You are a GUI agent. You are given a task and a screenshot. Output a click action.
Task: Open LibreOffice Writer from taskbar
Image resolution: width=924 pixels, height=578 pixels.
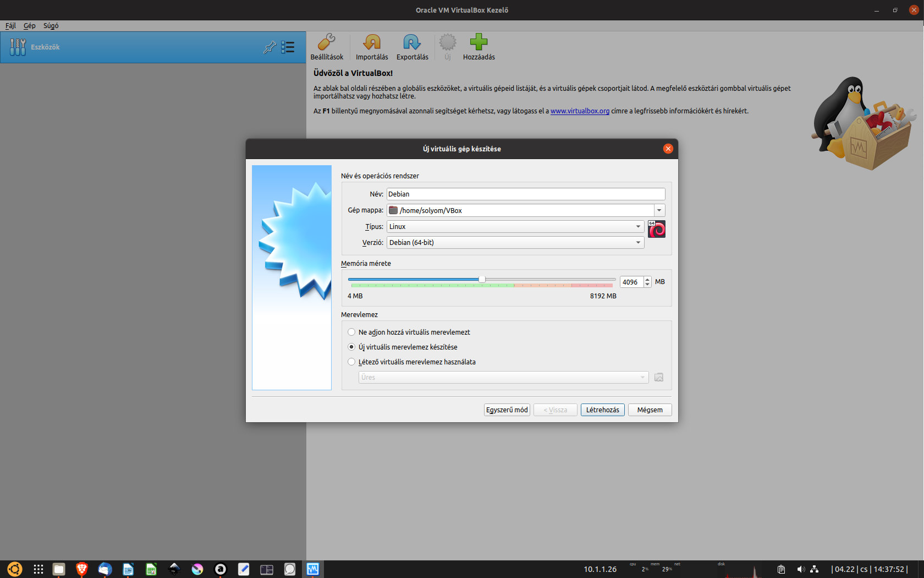tap(128, 569)
